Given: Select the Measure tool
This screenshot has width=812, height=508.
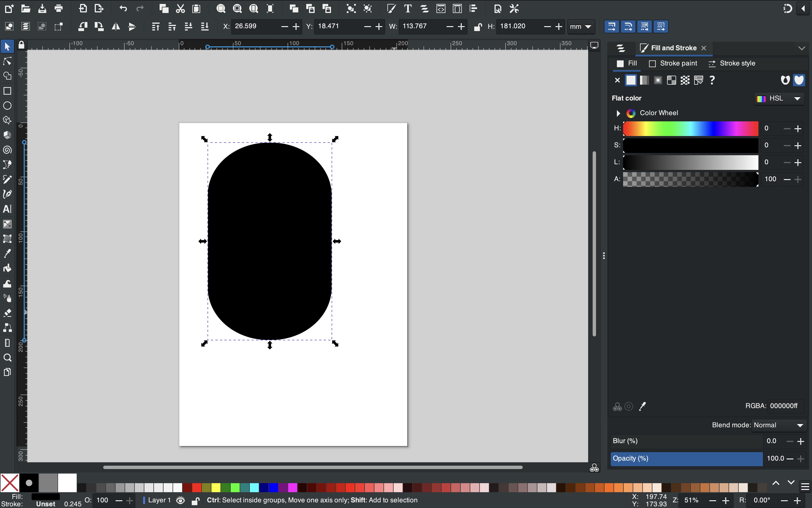Looking at the screenshot, I should [x=7, y=343].
